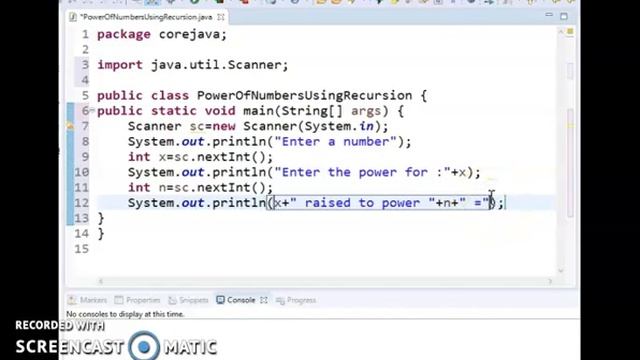Click line number 12 in the gutter
This screenshot has height=360, width=640.
coord(82,203)
